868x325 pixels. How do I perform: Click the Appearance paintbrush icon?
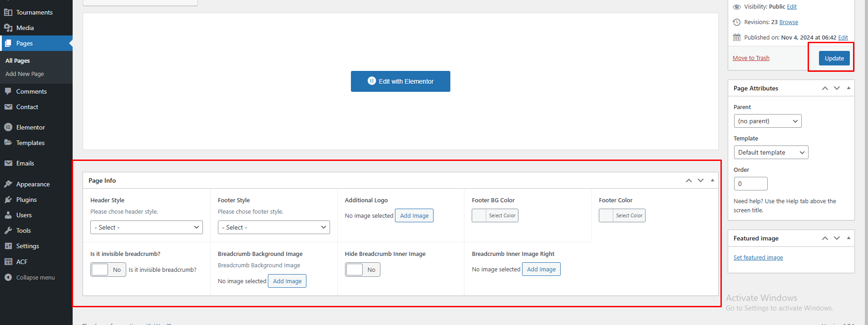[8, 184]
